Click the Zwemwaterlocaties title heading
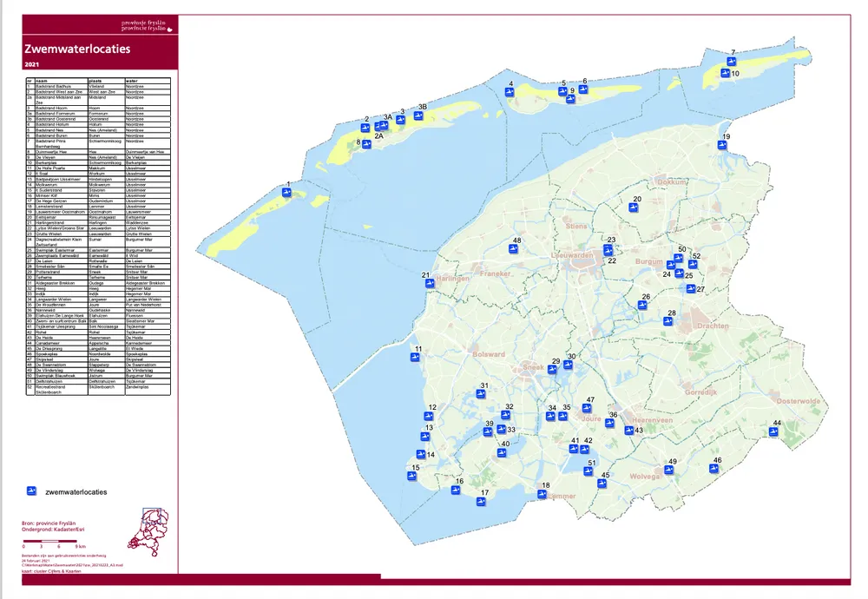 (78, 49)
